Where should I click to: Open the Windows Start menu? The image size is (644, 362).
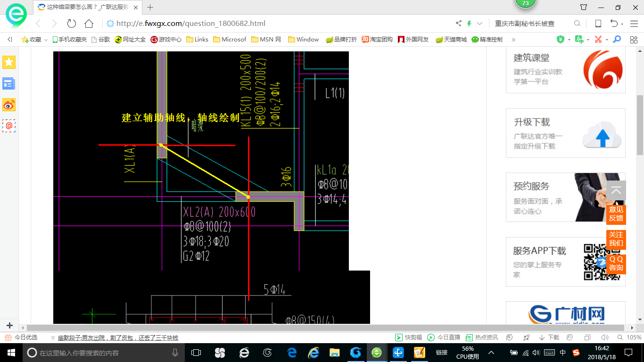coord(10,353)
